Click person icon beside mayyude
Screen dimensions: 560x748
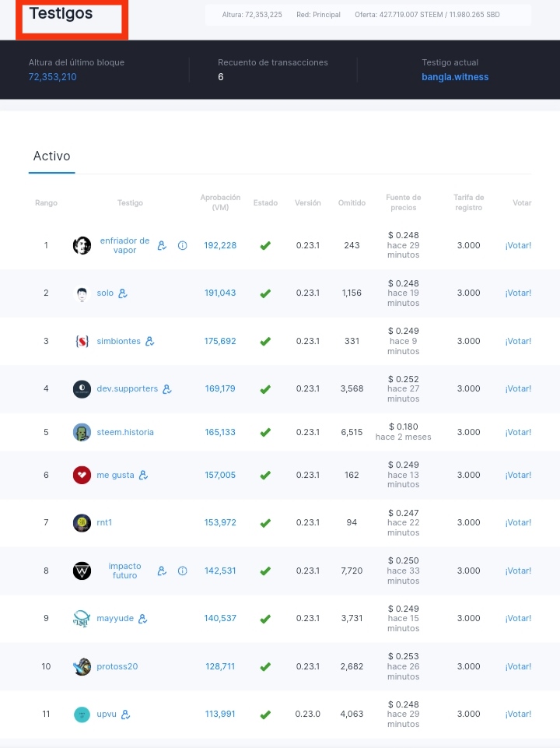142,618
